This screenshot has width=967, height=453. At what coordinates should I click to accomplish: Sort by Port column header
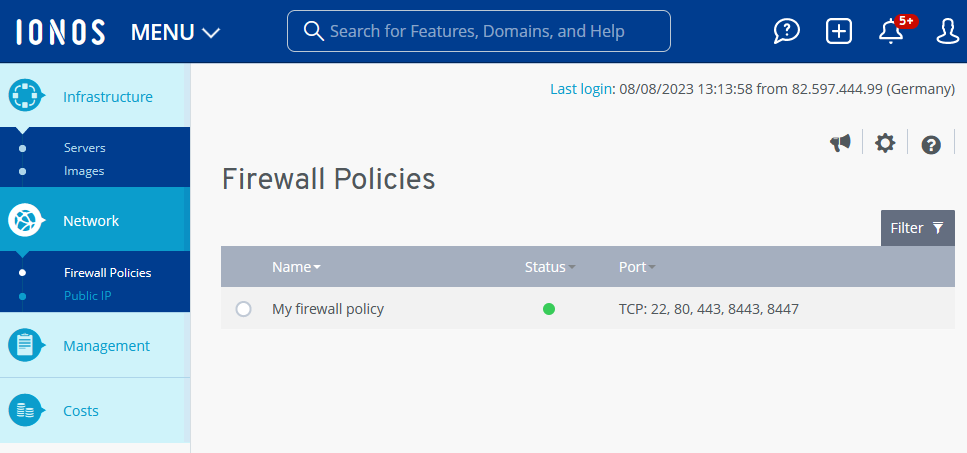(x=637, y=267)
